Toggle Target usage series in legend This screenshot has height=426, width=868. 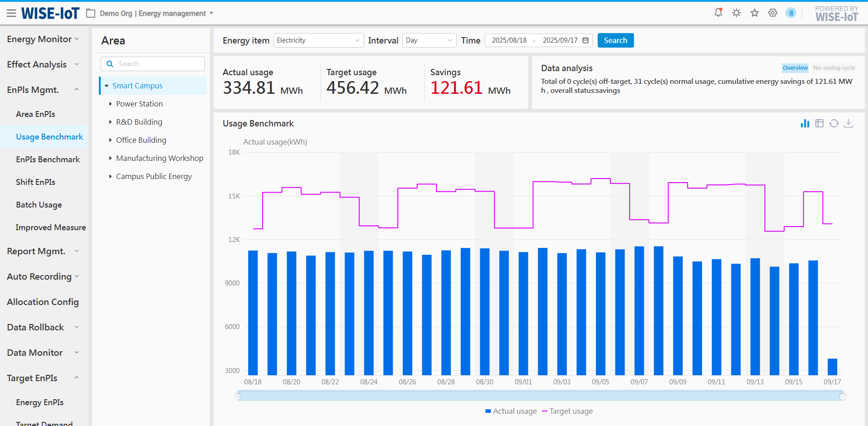[567, 411]
